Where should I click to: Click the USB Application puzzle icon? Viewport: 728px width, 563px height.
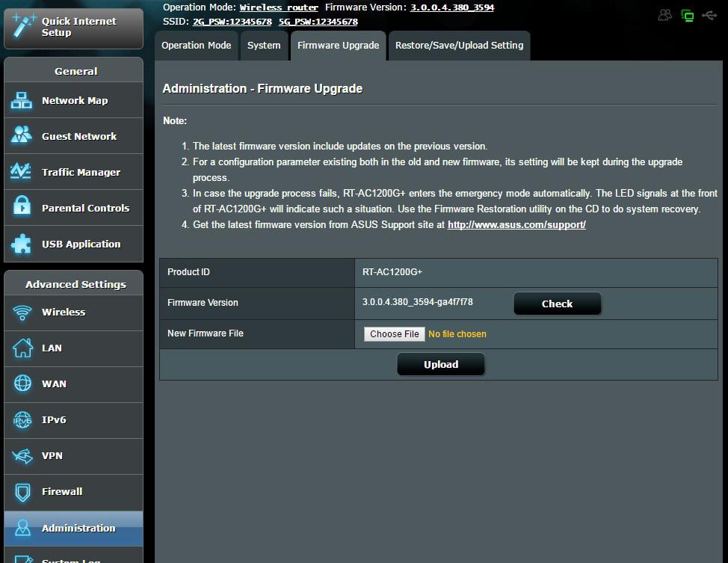pos(22,244)
